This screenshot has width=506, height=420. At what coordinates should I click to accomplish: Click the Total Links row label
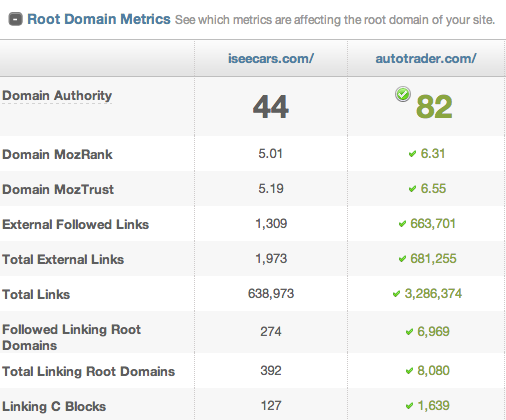[x=36, y=294]
